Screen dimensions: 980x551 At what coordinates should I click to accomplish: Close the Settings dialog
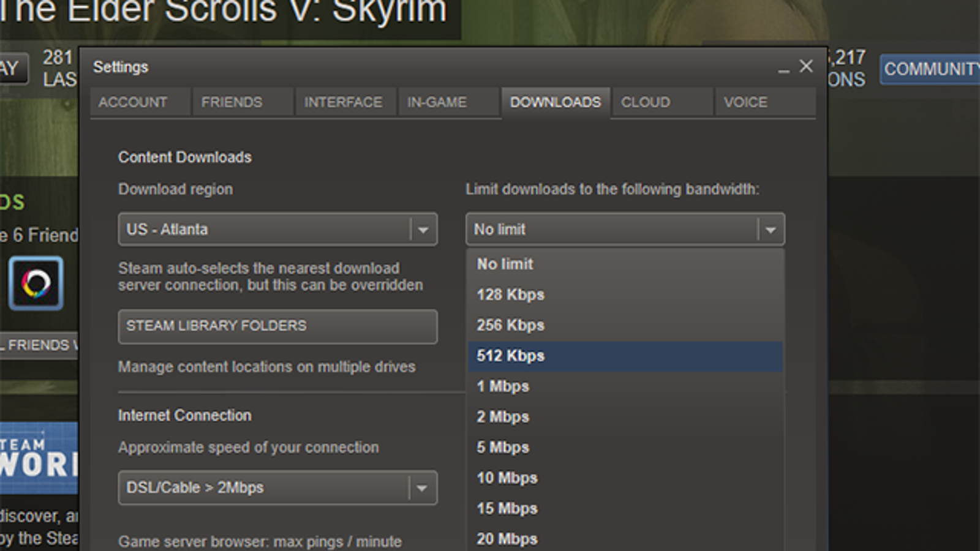coord(806,66)
